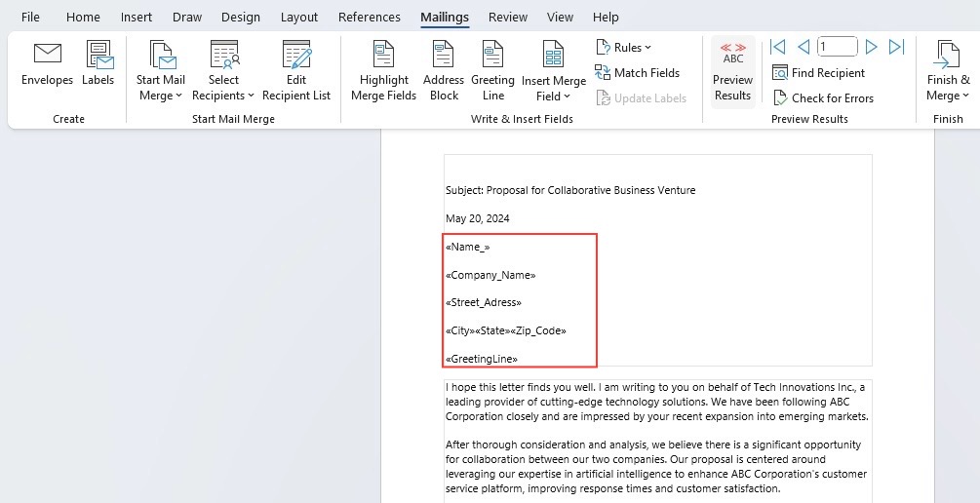The height and width of the screenshot is (503, 980).
Task: Toggle Highlight Merge Fields
Action: [x=384, y=70]
